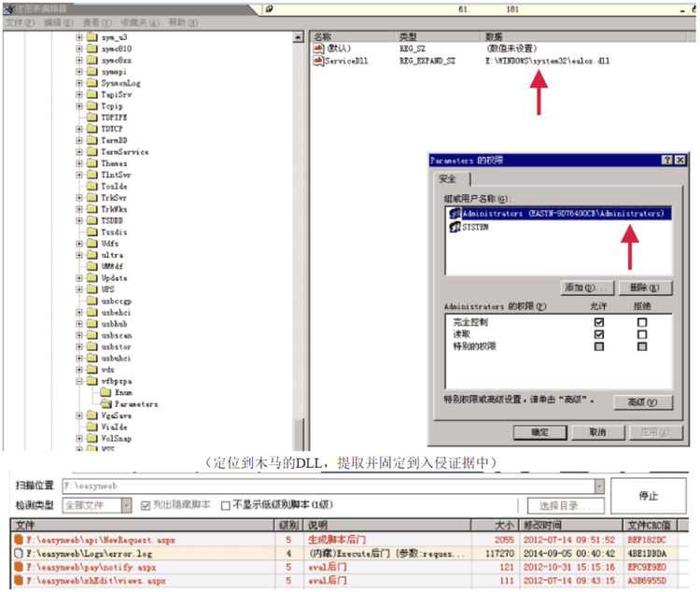Collapse the vfbpspa registry key
This screenshot has height=592, width=700.
pyautogui.click(x=79, y=381)
